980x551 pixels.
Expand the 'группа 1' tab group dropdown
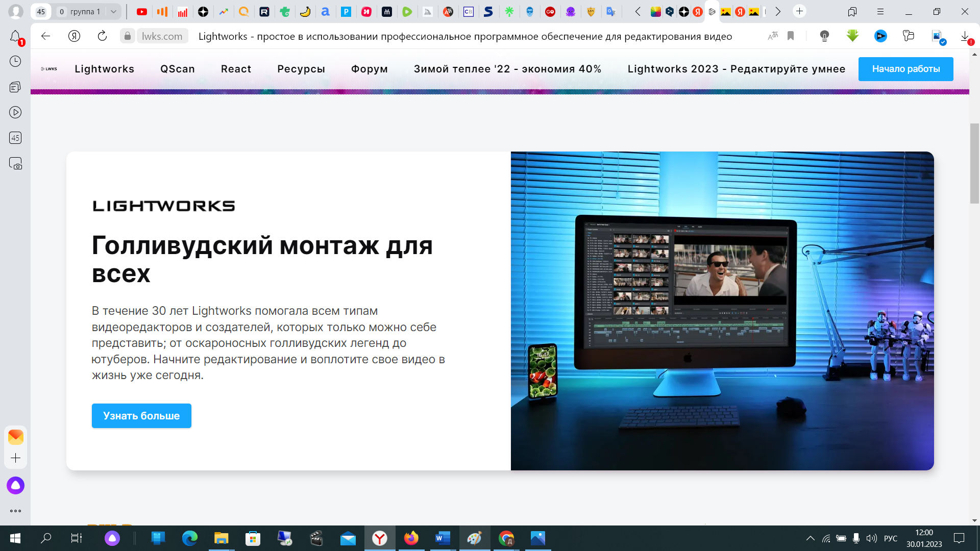113,11
